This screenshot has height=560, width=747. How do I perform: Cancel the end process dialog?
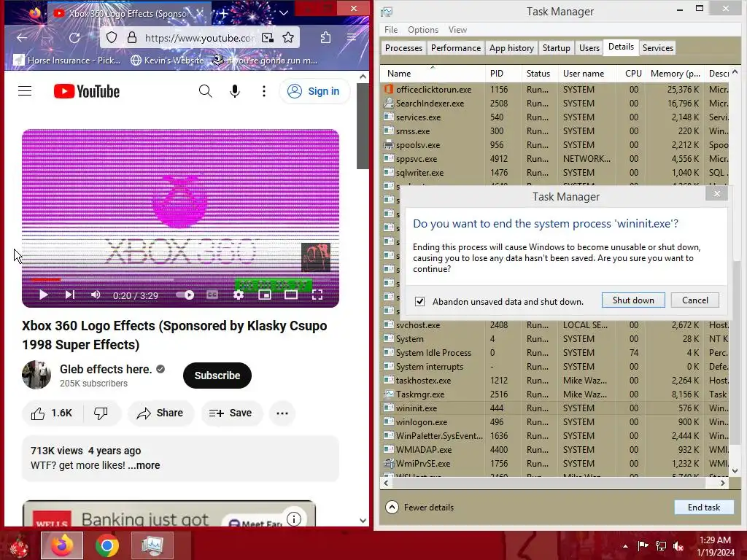click(x=694, y=300)
